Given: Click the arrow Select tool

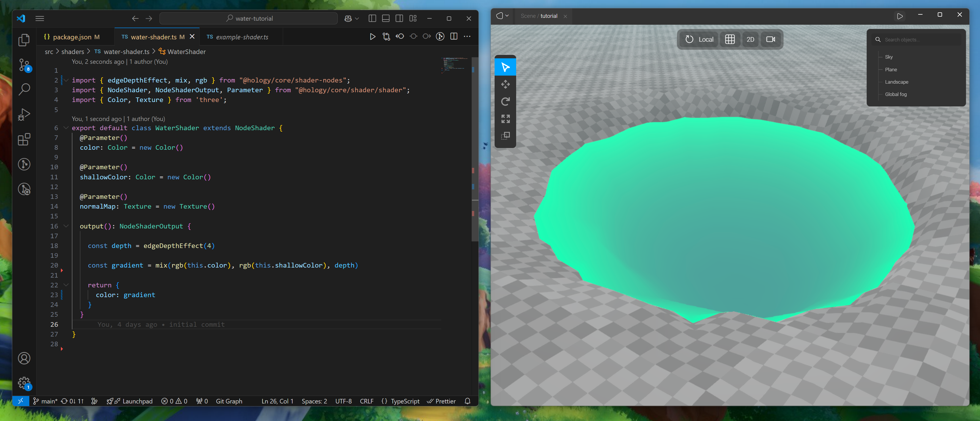Looking at the screenshot, I should point(505,67).
